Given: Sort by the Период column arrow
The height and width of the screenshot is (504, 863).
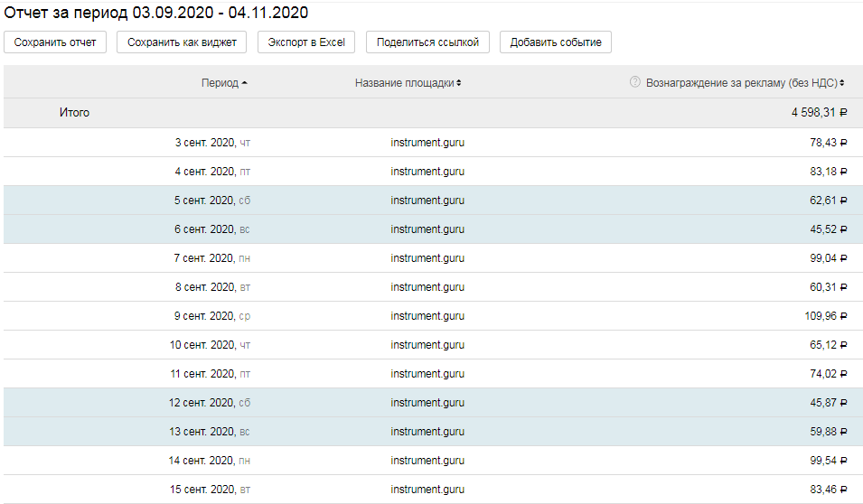Looking at the screenshot, I should tap(245, 83).
